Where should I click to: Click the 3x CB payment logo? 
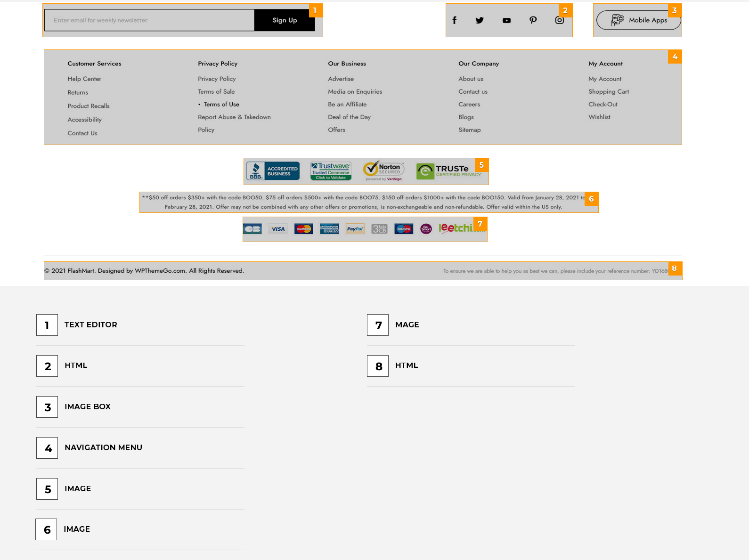379,229
